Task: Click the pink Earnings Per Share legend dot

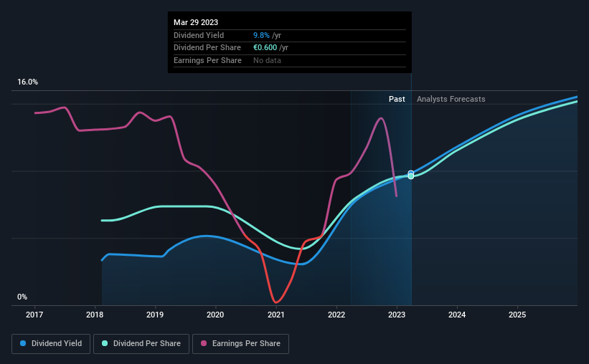Action: point(204,343)
